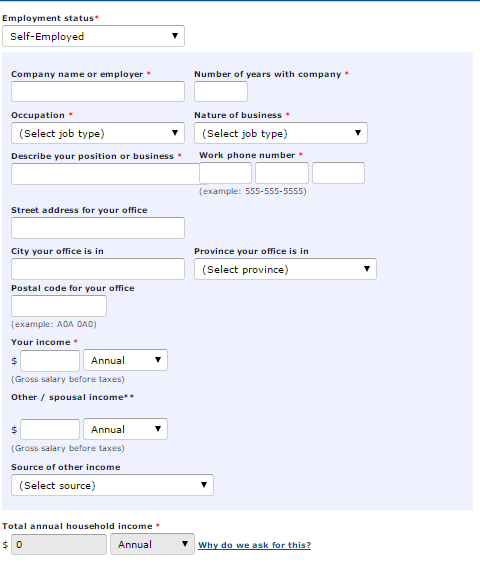
Task: Open the 'Why do we ask for this?' link
Action: pyautogui.click(x=255, y=545)
